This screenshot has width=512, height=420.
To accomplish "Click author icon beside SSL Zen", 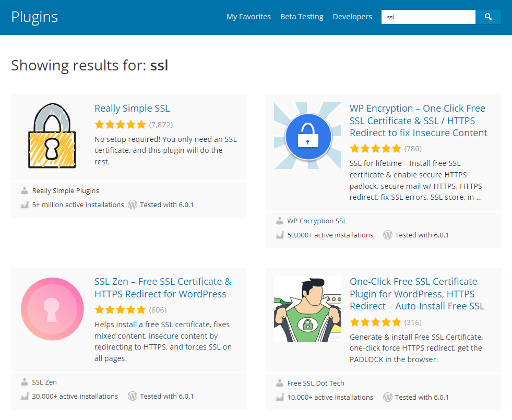I will point(25,382).
